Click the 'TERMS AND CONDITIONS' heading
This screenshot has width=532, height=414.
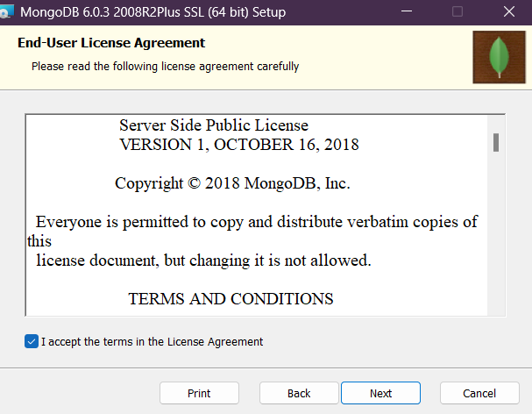231,299
